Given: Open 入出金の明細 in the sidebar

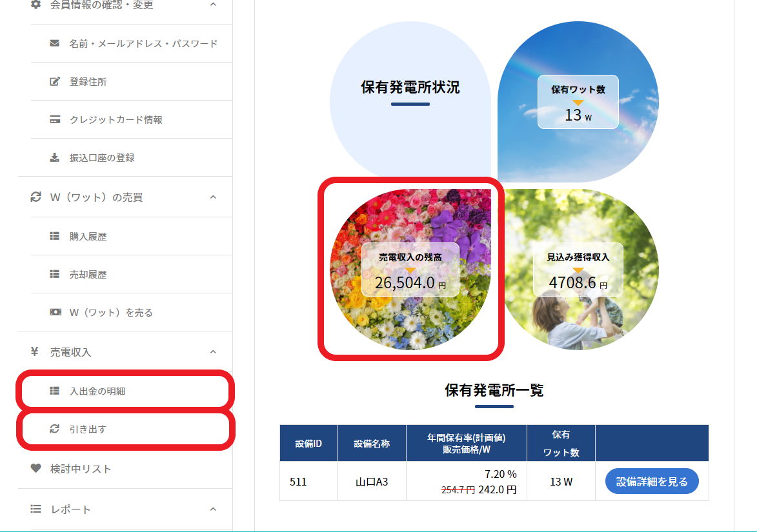Looking at the screenshot, I should coord(97,391).
